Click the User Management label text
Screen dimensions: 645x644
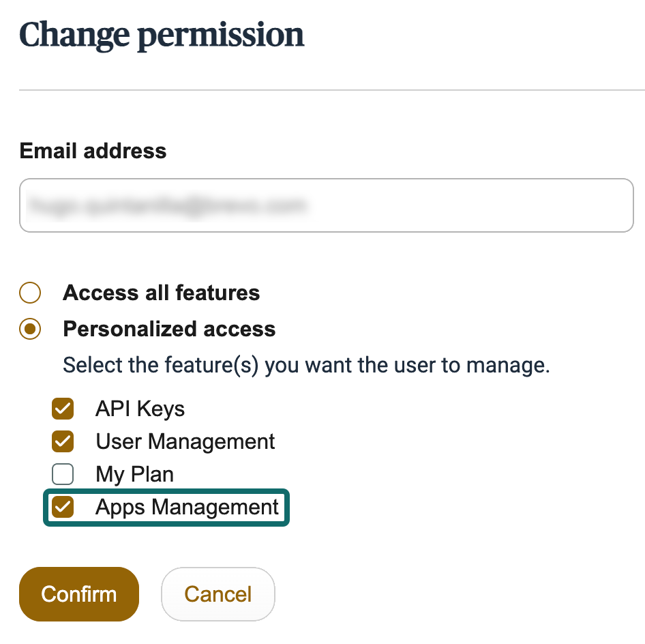[x=185, y=441]
